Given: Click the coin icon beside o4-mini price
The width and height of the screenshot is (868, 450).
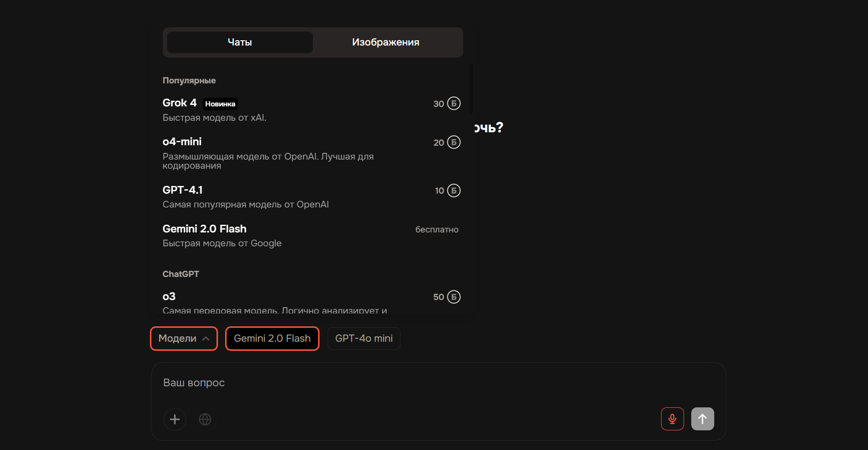Looking at the screenshot, I should click(454, 142).
